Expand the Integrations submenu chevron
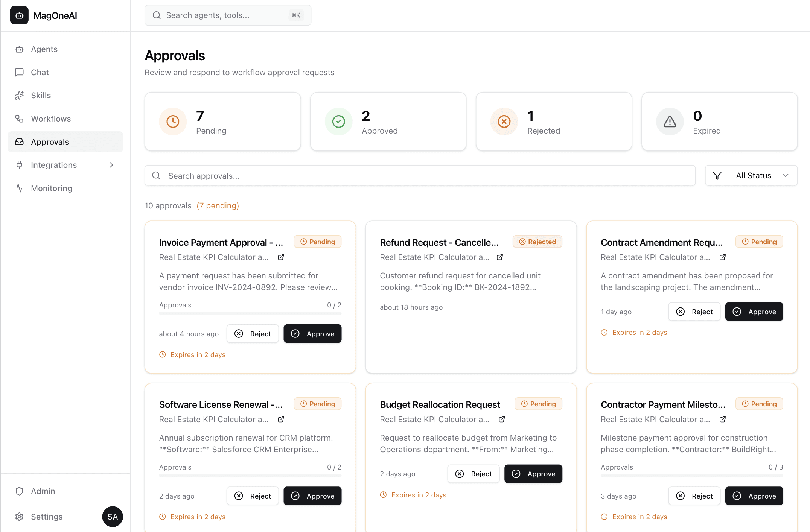 (x=111, y=165)
